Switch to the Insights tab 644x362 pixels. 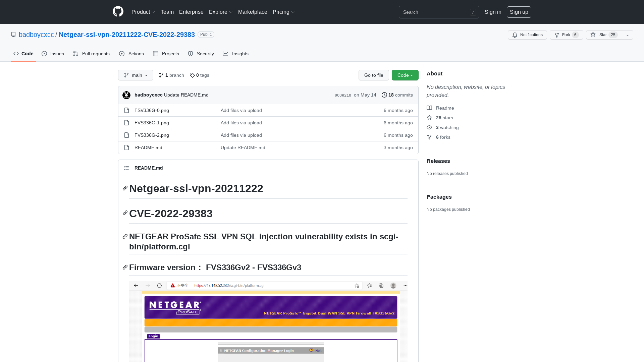235,54
